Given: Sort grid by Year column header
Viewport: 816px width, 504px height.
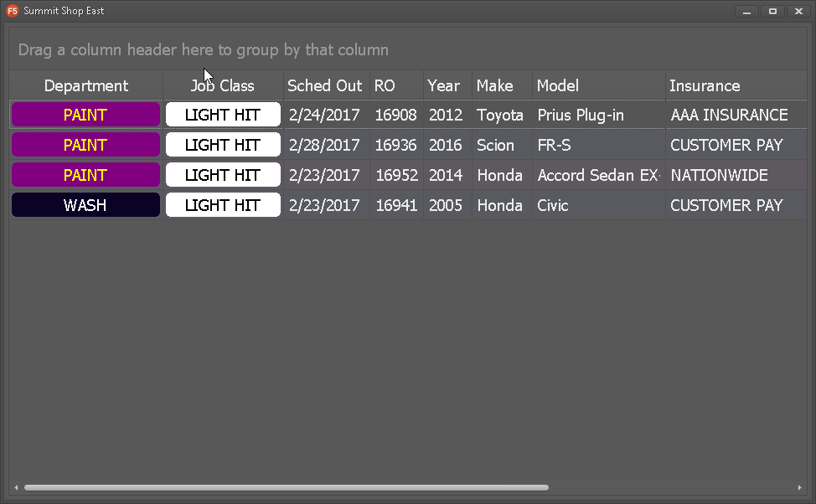Looking at the screenshot, I should (443, 85).
